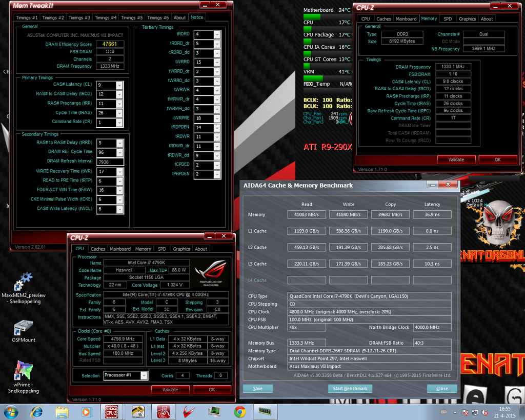Open the Windows Start menu
The height and width of the screenshot is (420, 525).
11,412
